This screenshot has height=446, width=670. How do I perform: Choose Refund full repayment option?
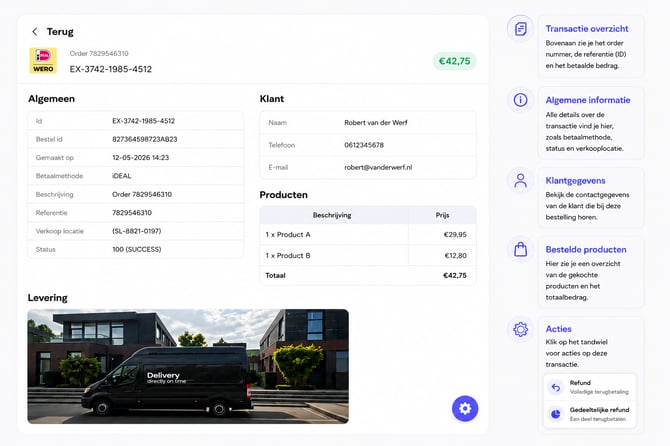click(590, 387)
